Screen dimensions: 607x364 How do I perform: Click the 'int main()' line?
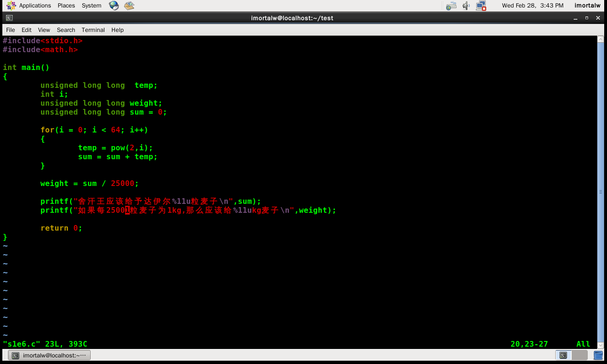(x=26, y=68)
